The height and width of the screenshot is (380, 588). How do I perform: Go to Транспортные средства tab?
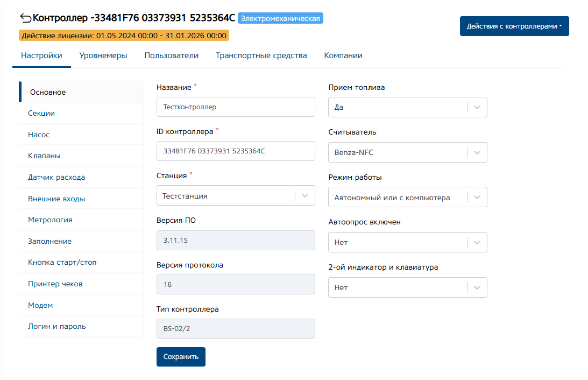click(x=261, y=55)
